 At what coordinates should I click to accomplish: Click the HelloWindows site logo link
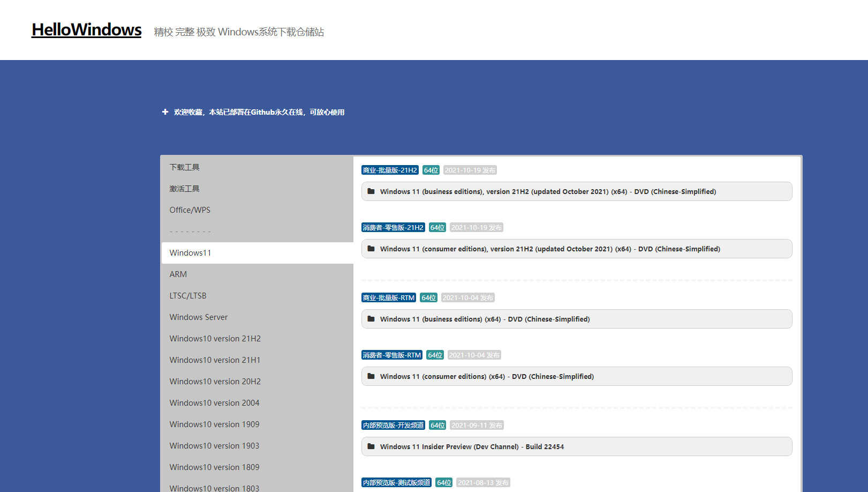coord(87,29)
